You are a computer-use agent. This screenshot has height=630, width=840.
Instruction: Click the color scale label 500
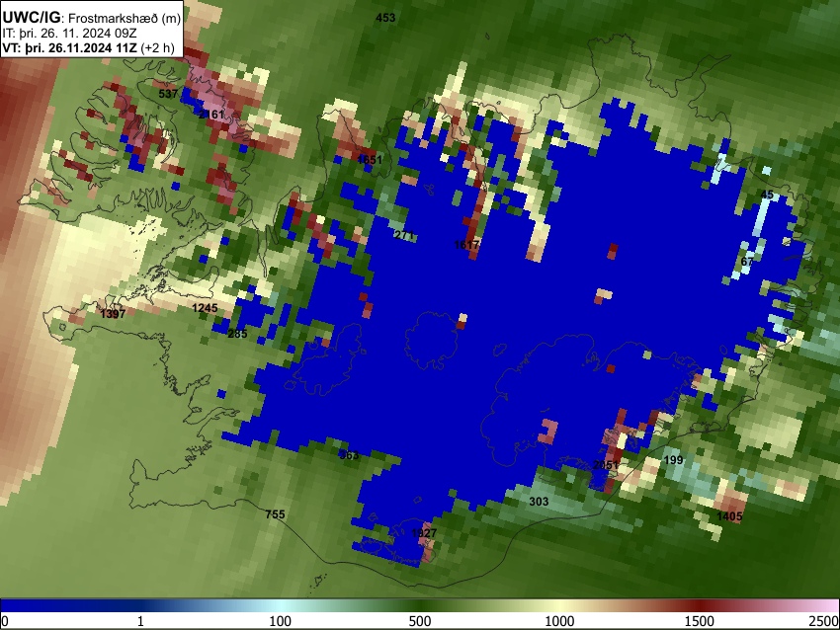[x=420, y=621]
